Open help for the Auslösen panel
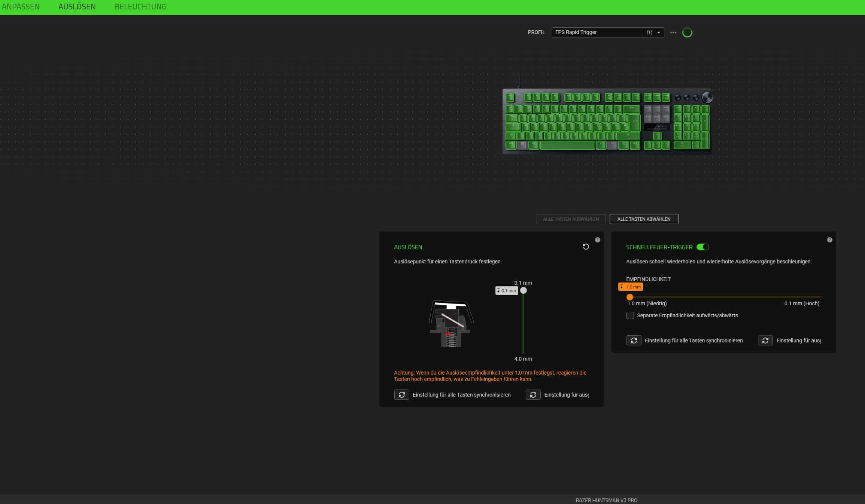 (x=598, y=240)
